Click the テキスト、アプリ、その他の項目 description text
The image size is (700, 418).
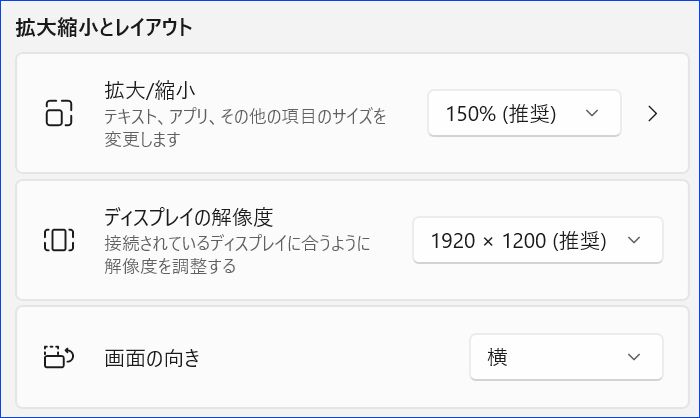(x=245, y=117)
